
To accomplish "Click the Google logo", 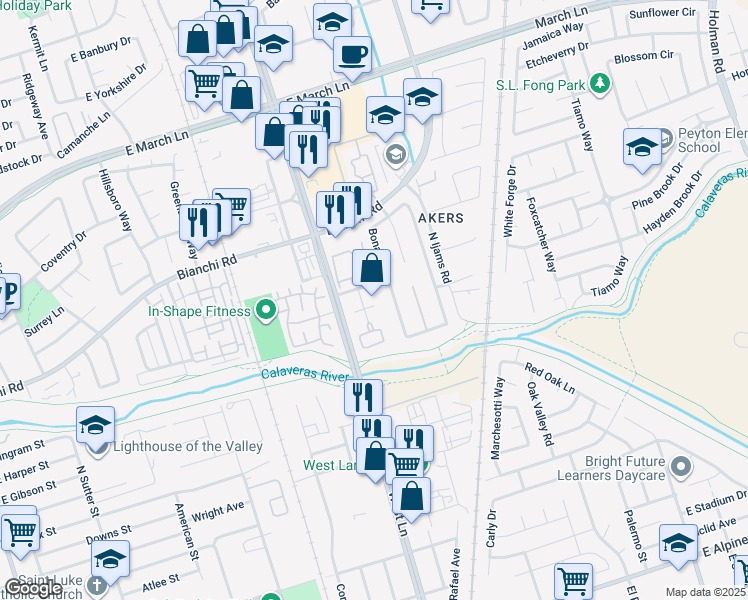I will point(33,589).
